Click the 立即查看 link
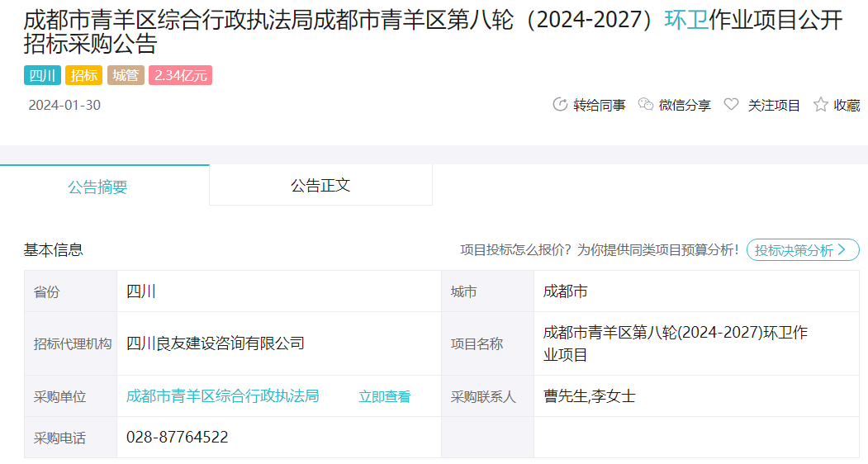The width and height of the screenshot is (868, 464). coord(385,396)
